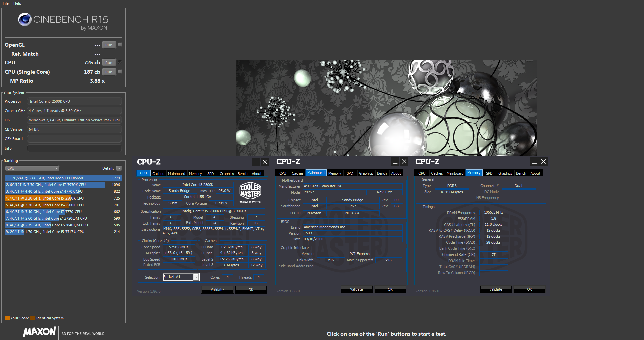Click the rendered benchmark scene image
This screenshot has height=340, width=644.
[386, 108]
